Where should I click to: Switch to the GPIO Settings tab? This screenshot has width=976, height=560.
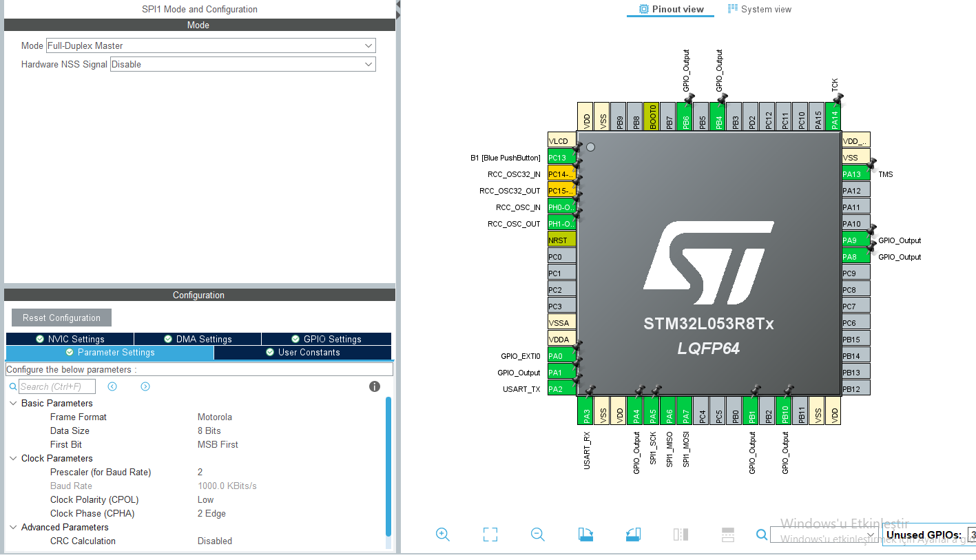(x=326, y=338)
